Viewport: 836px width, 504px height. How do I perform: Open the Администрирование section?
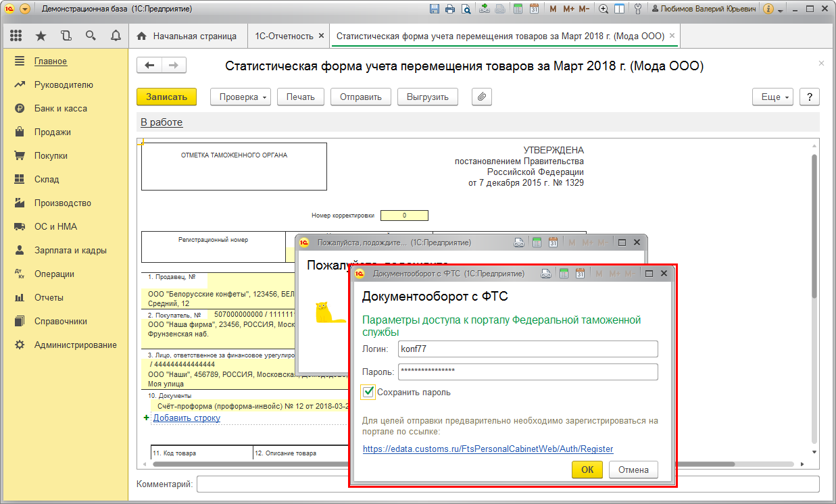tap(76, 345)
